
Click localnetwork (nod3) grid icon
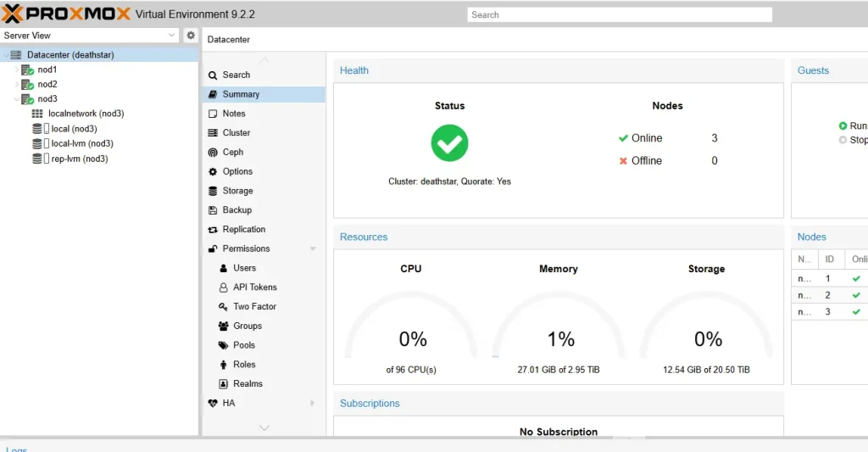pos(37,114)
